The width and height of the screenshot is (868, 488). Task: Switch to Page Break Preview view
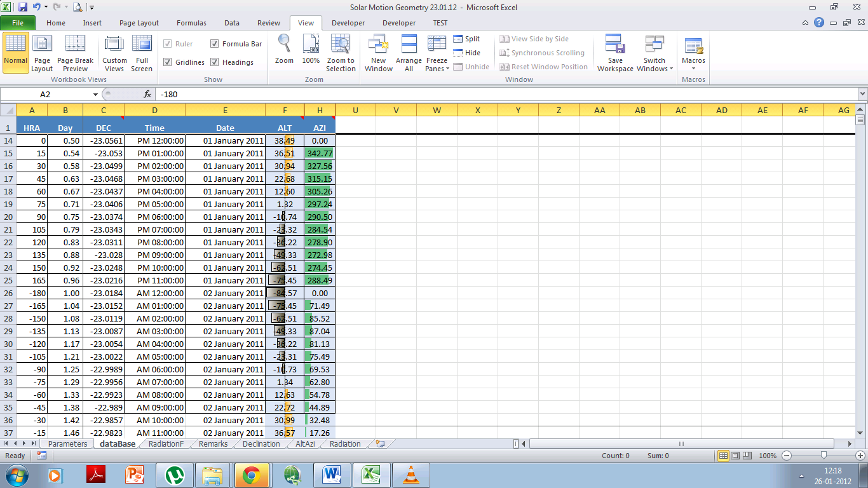[x=75, y=52]
